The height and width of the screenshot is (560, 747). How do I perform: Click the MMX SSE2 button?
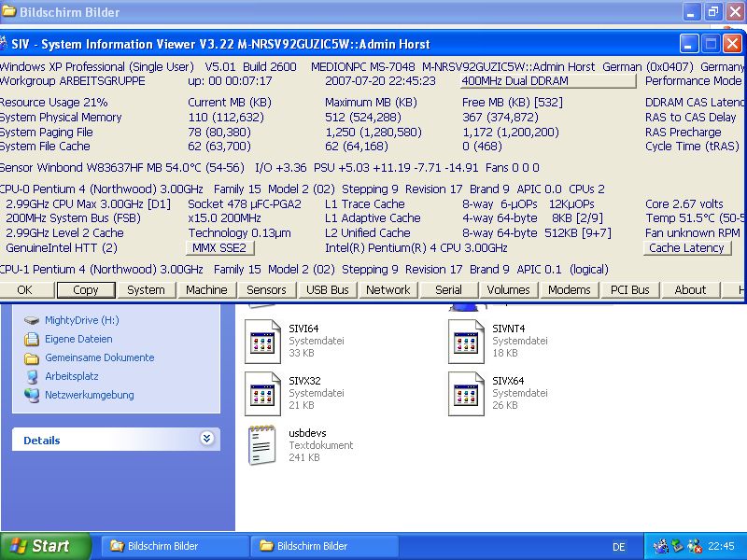click(x=219, y=248)
